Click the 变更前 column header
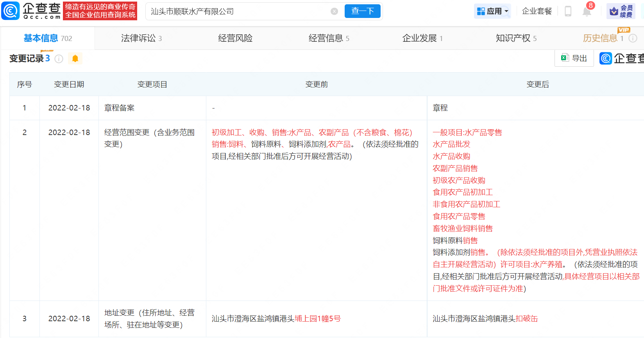This screenshot has width=644, height=338. click(317, 84)
